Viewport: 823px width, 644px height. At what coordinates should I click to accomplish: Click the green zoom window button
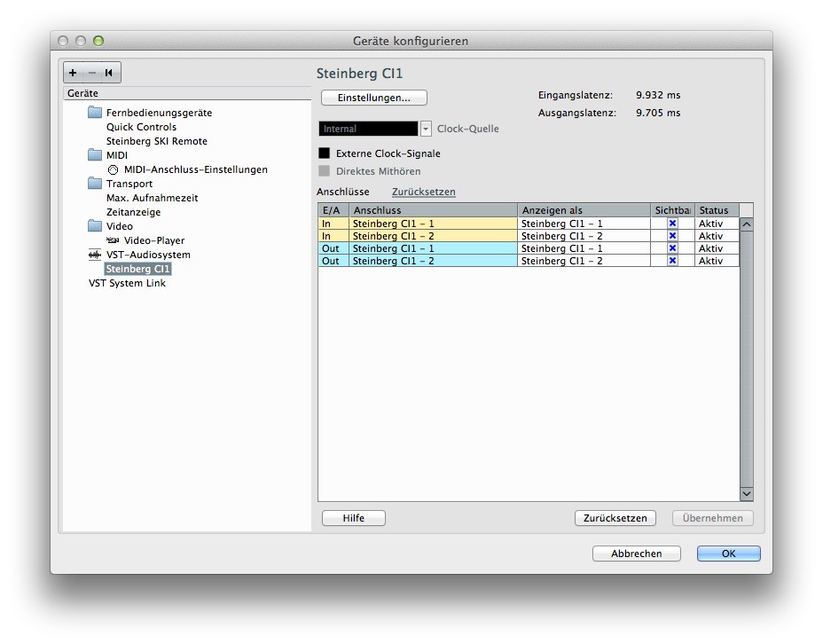coord(98,41)
